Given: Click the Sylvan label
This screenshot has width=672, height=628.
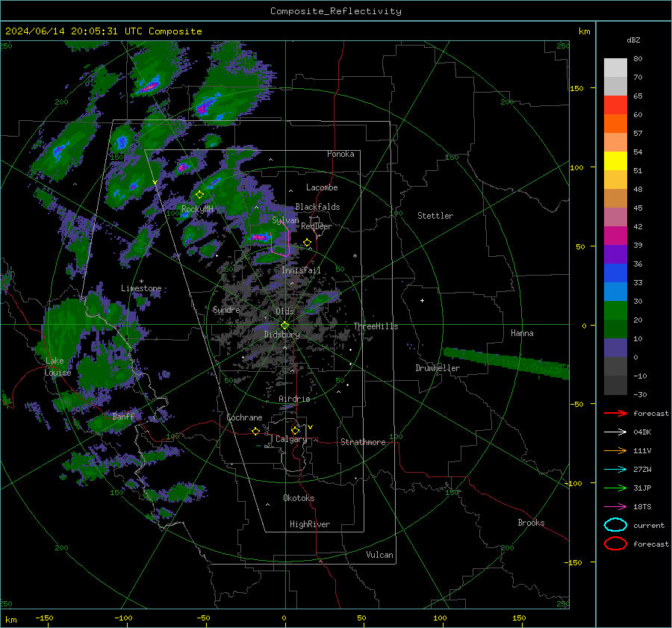Looking at the screenshot, I should (285, 220).
